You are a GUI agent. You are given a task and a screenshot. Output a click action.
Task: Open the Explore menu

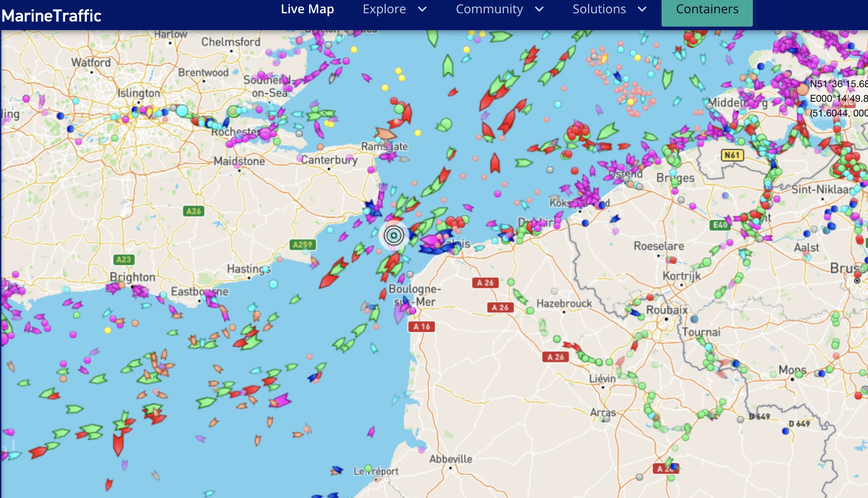point(384,9)
